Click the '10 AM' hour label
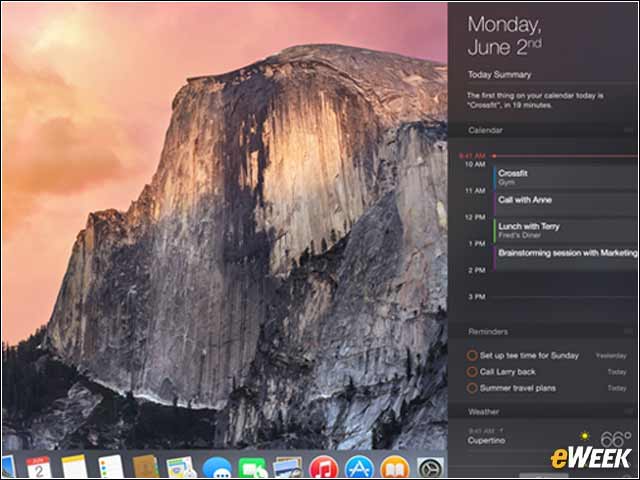Image resolution: width=640 pixels, height=480 pixels. tap(475, 164)
